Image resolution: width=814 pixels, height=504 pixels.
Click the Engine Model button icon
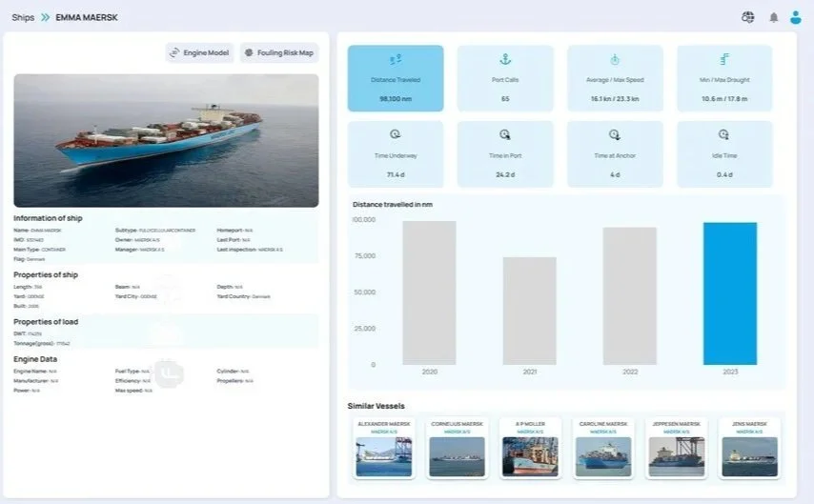pyautogui.click(x=175, y=52)
